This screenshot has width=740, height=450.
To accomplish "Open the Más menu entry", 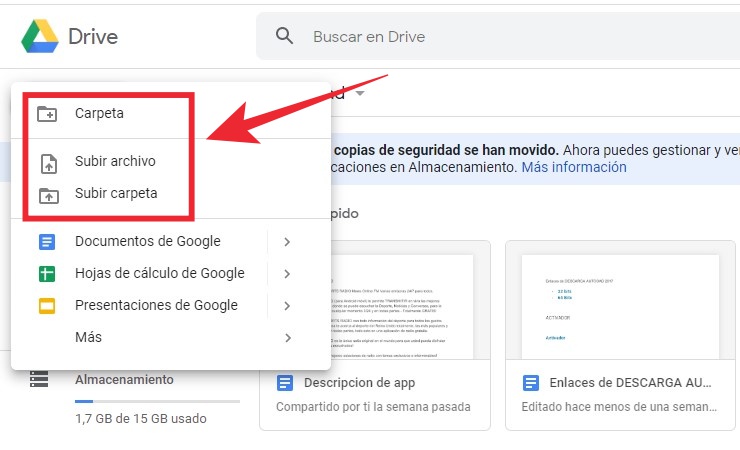I will click(88, 337).
